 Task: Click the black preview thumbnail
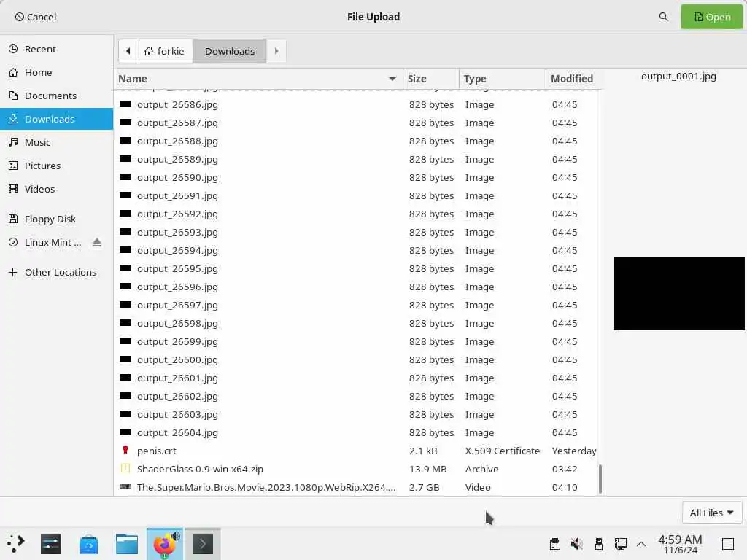[679, 293]
